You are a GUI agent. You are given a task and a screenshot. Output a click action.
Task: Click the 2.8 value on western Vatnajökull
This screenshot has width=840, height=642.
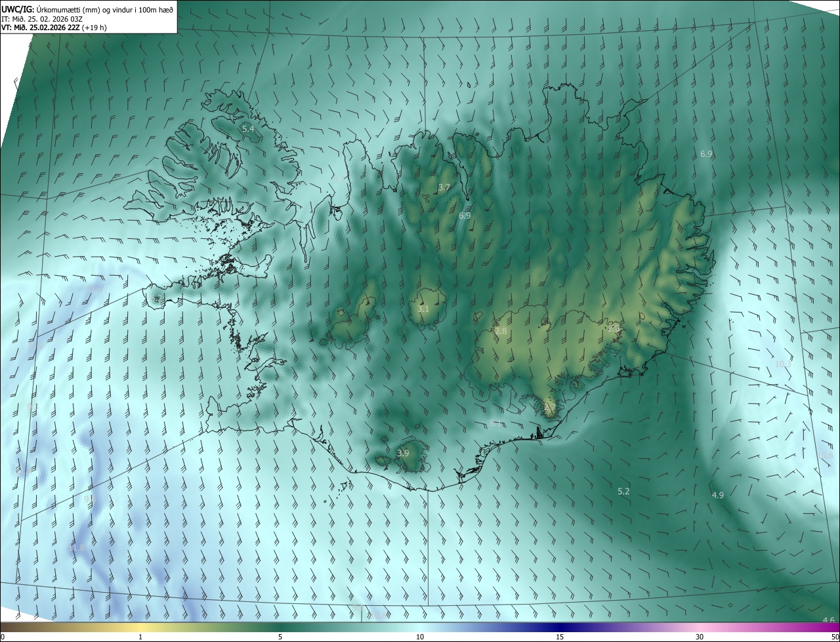pos(501,332)
